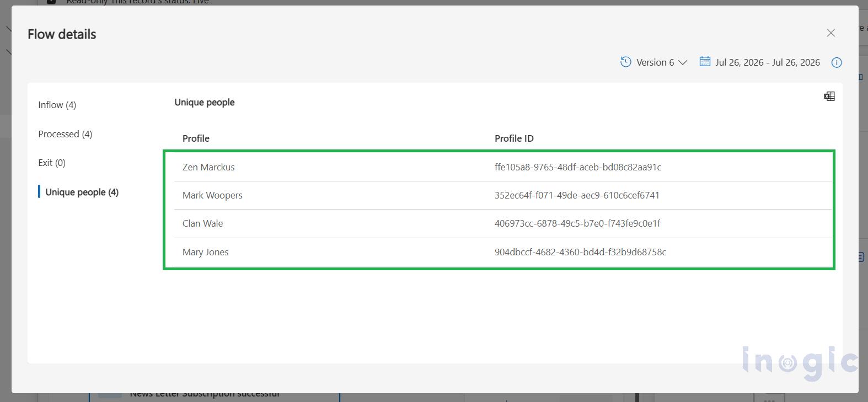868x402 pixels.
Task: Select the Zen Marckus profile row
Action: click(x=503, y=167)
